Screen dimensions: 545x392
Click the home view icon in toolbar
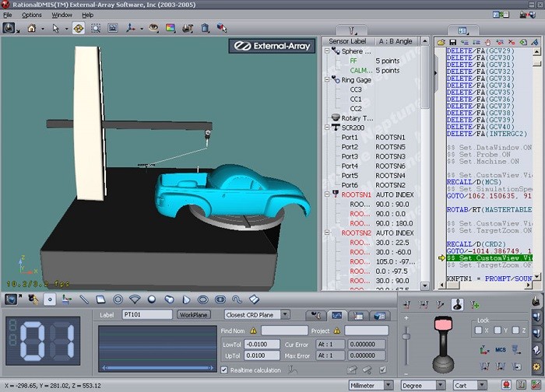(x=32, y=28)
